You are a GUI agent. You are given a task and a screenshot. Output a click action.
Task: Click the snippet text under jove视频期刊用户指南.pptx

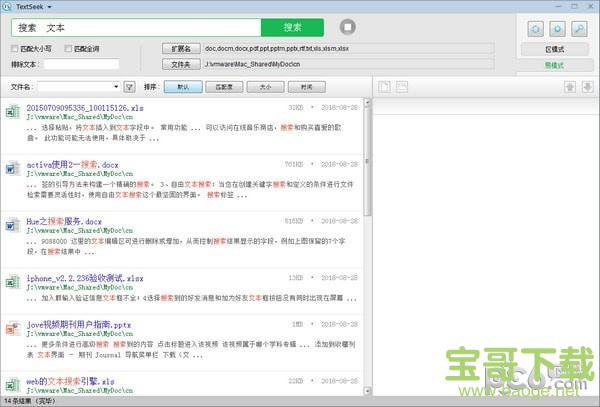coord(191,350)
